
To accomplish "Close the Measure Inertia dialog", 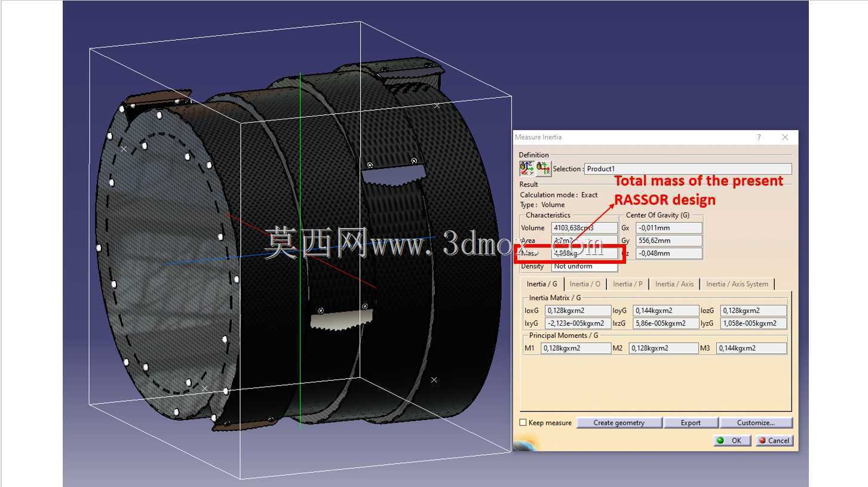I will (x=785, y=137).
